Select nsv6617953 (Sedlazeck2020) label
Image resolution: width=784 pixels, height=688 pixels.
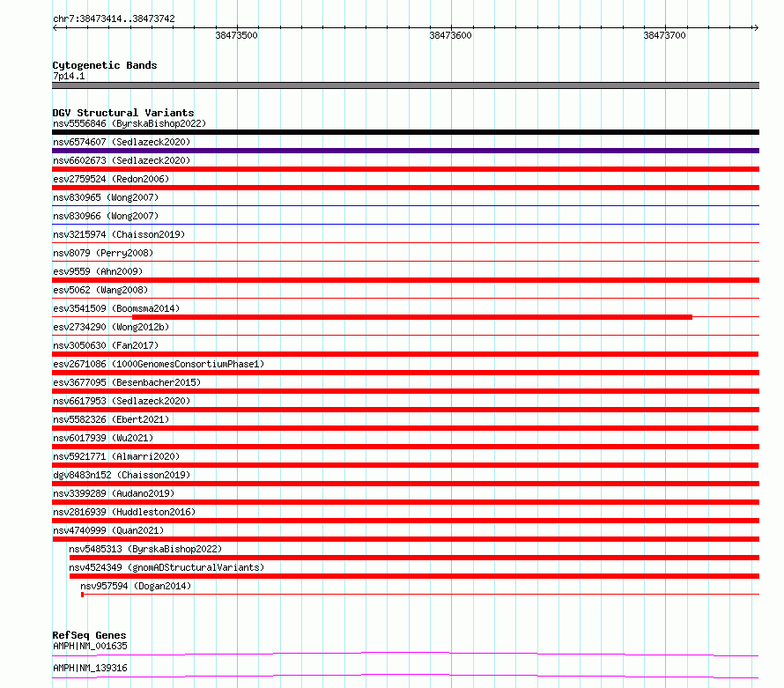click(x=122, y=401)
